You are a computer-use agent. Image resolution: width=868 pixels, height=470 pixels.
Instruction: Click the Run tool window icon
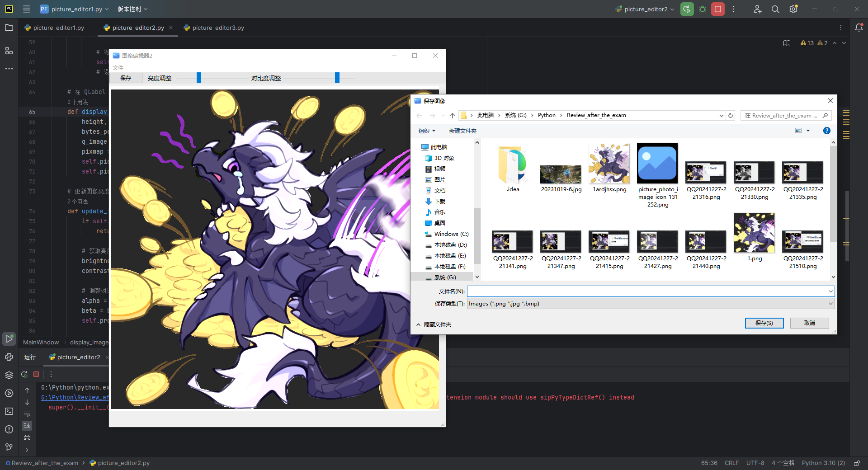9,338
